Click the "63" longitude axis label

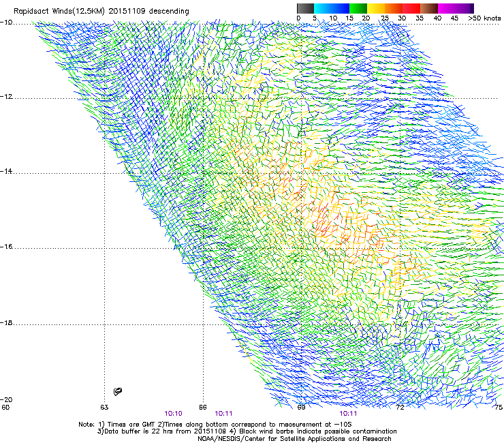pos(104,408)
